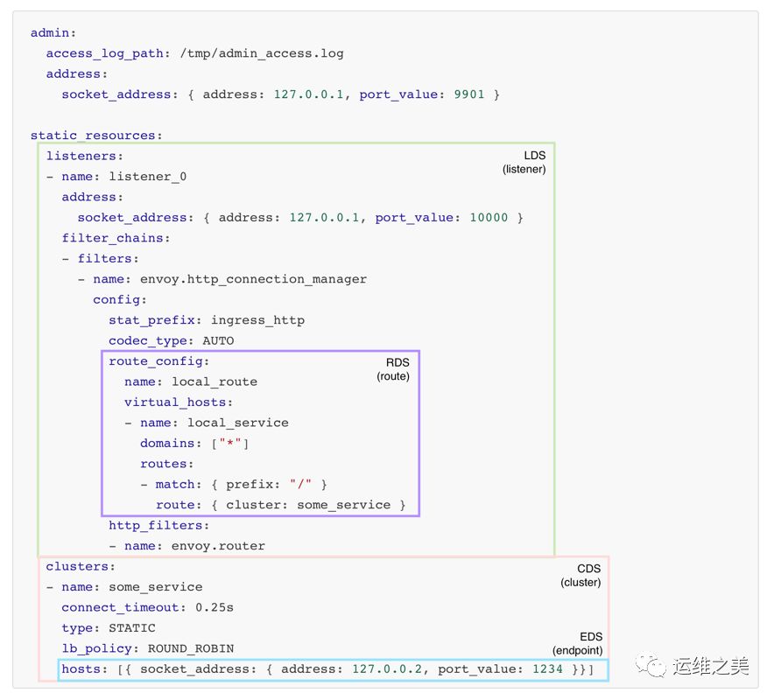
Task: Click the 'clusters:' key
Action: 81,567
